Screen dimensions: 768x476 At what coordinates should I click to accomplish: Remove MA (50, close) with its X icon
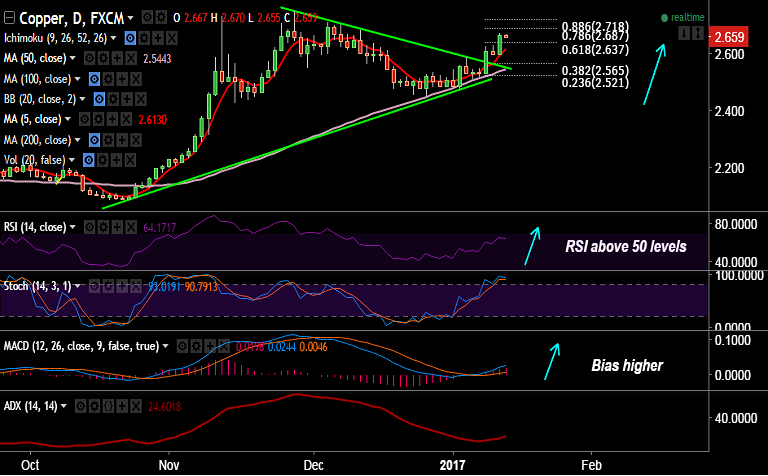click(x=131, y=59)
